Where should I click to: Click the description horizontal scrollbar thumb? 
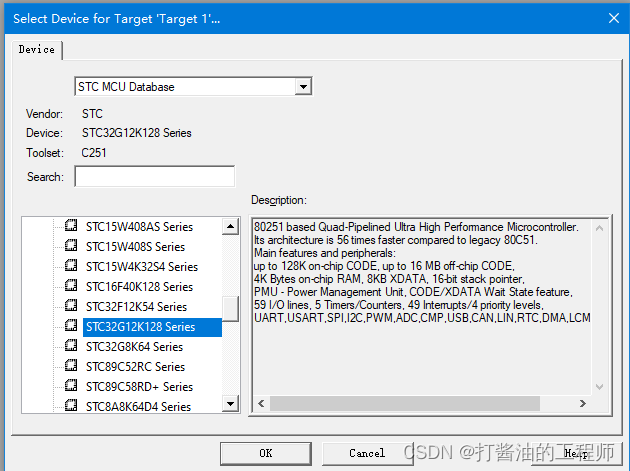[405, 403]
